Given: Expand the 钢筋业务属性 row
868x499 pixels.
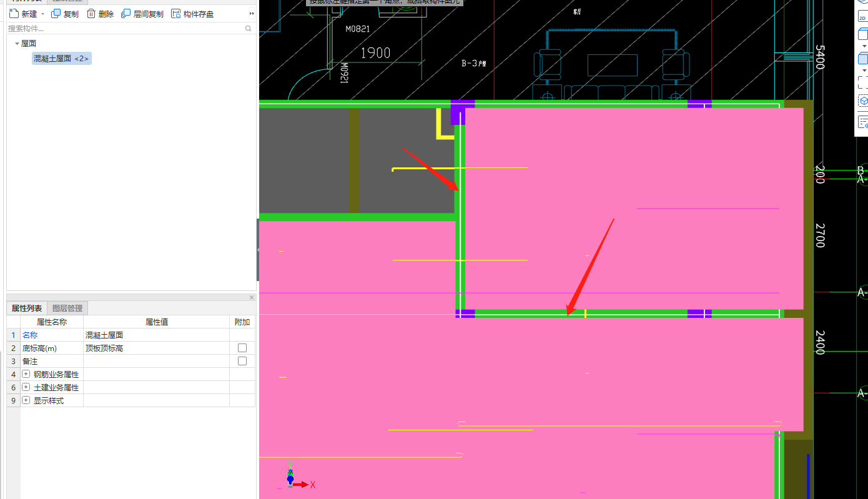Looking at the screenshot, I should [26, 374].
